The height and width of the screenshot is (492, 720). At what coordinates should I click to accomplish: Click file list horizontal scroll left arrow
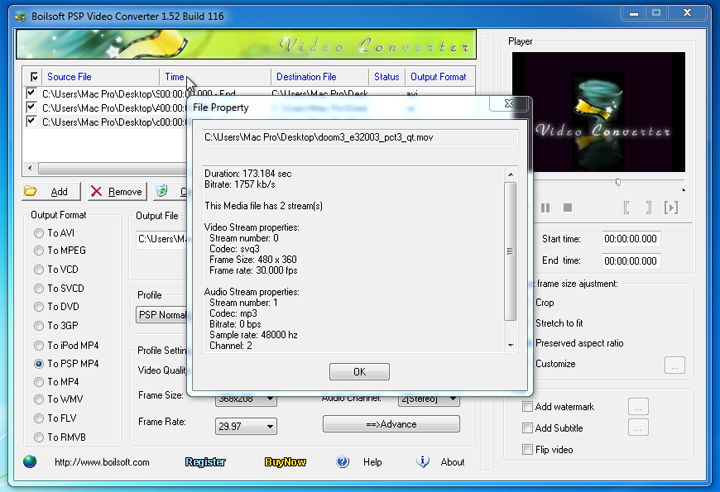click(30, 168)
